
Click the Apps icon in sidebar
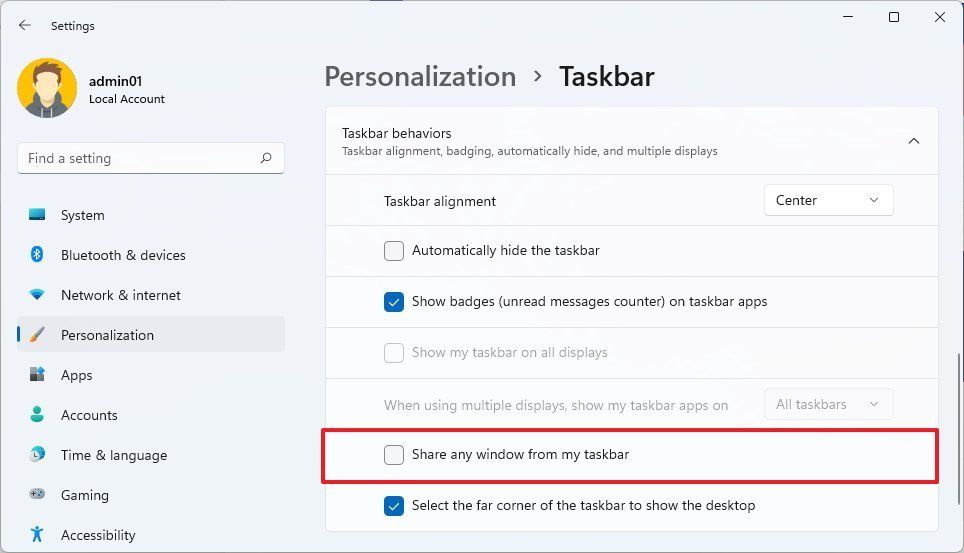[37, 375]
